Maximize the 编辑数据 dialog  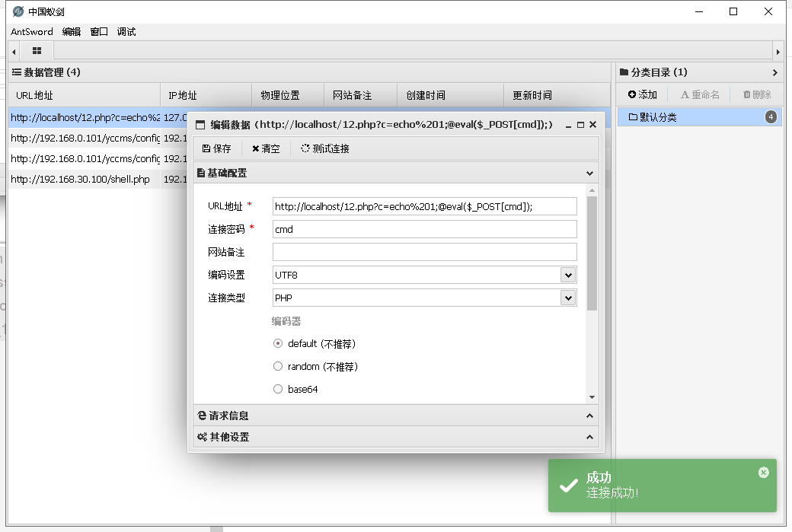coord(580,125)
